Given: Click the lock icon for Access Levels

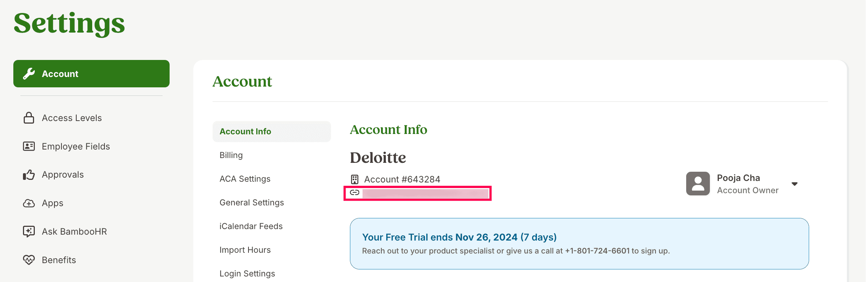Looking at the screenshot, I should tap(29, 118).
